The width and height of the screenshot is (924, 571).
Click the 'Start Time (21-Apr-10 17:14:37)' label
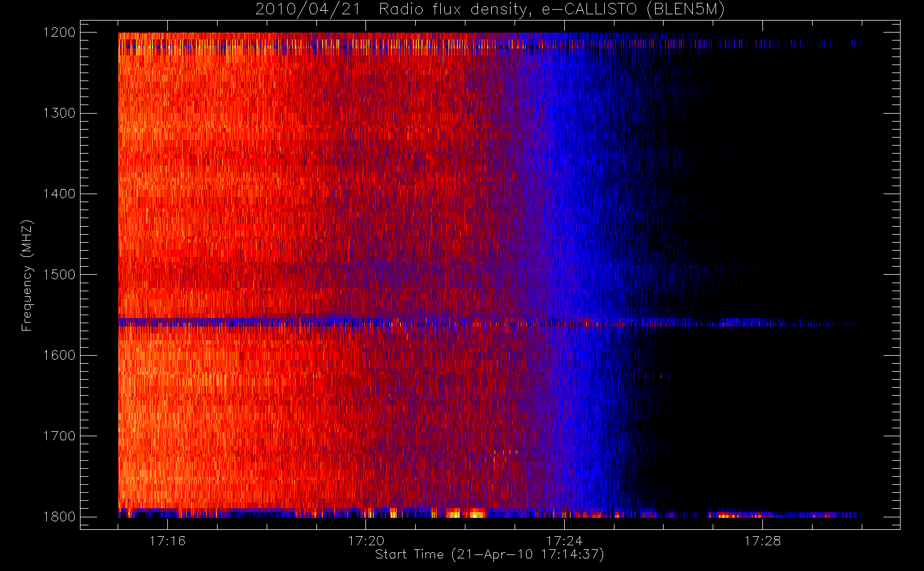pyautogui.click(x=489, y=554)
